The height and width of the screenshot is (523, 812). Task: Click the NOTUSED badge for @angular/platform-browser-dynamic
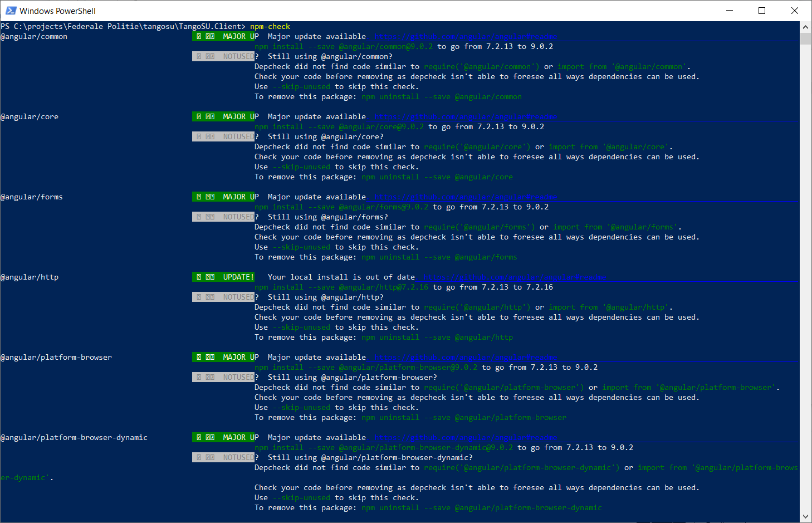223,457
